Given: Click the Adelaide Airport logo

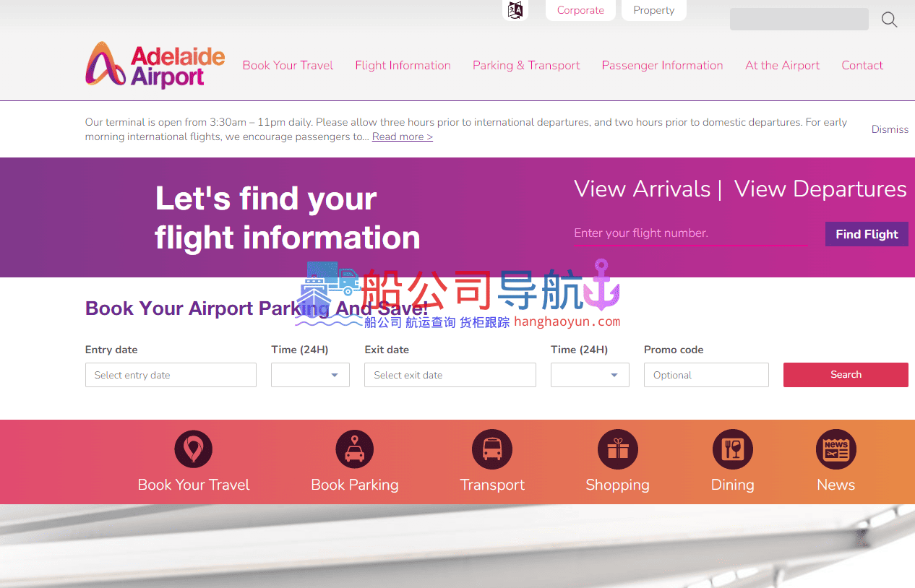Looking at the screenshot, I should click(x=155, y=65).
